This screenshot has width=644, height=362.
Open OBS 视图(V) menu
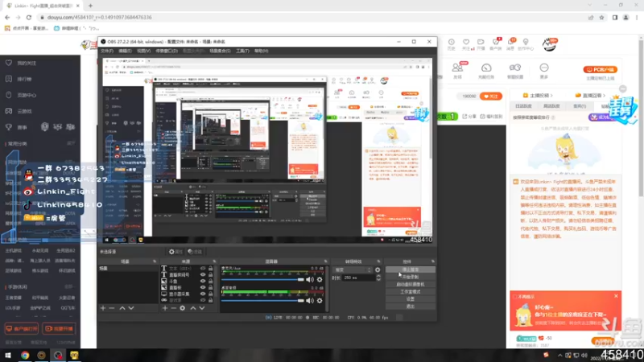(x=143, y=51)
